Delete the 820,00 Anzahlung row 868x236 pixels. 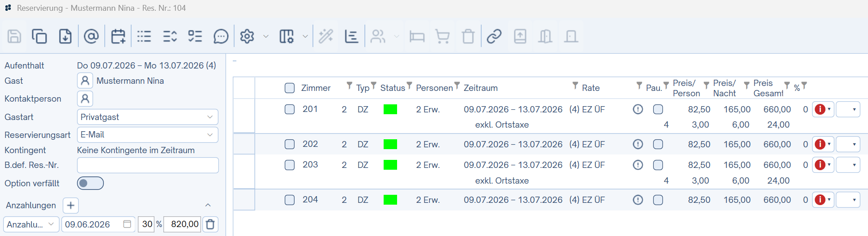pyautogui.click(x=210, y=224)
